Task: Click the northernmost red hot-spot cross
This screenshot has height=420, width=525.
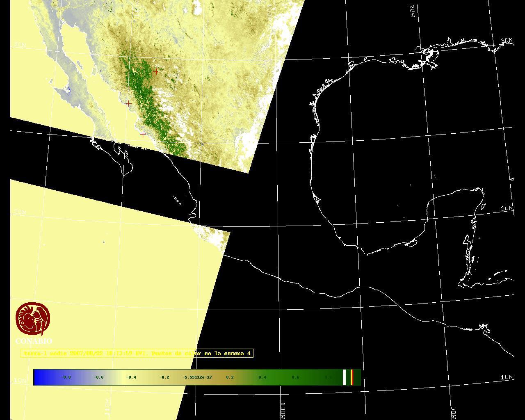Action: (156, 72)
